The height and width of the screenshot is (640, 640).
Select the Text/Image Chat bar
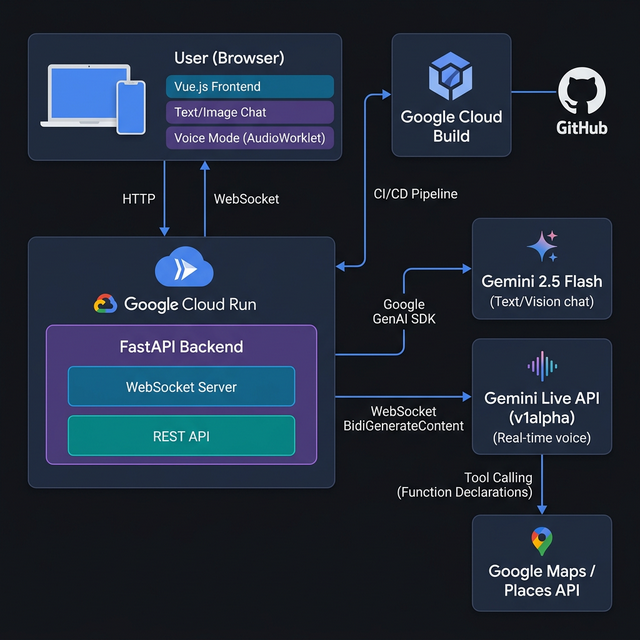(x=250, y=112)
